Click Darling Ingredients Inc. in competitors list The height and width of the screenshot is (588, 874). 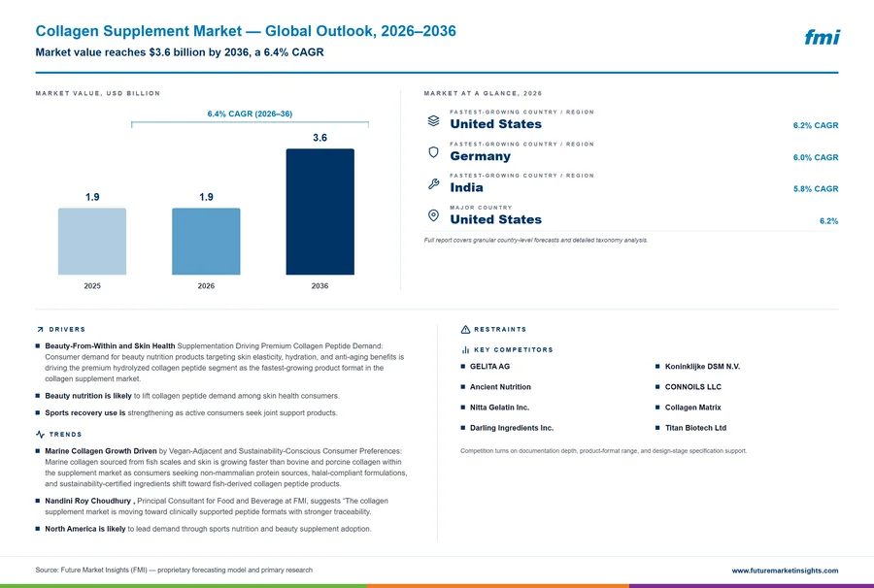click(511, 428)
